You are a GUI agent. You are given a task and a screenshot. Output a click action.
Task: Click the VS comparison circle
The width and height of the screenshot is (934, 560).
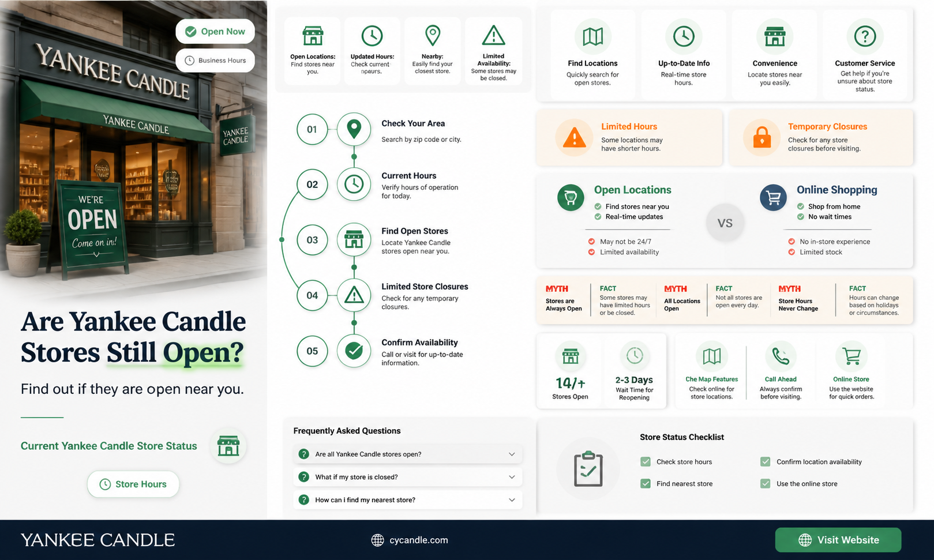pyautogui.click(x=725, y=223)
